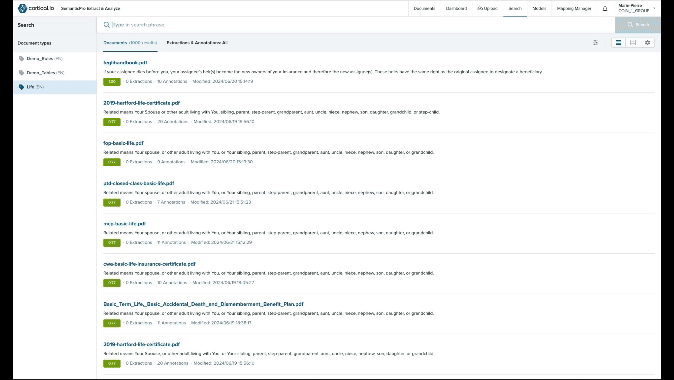
Task: Click the snippet text under mcp-basic-life.pdf
Action: tap(269, 233)
